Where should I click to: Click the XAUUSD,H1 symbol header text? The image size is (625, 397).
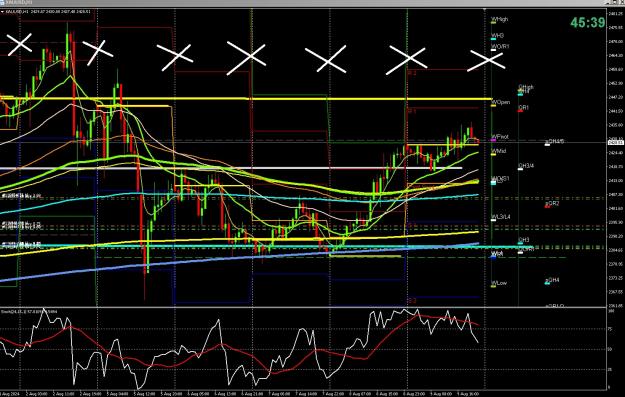16,12
